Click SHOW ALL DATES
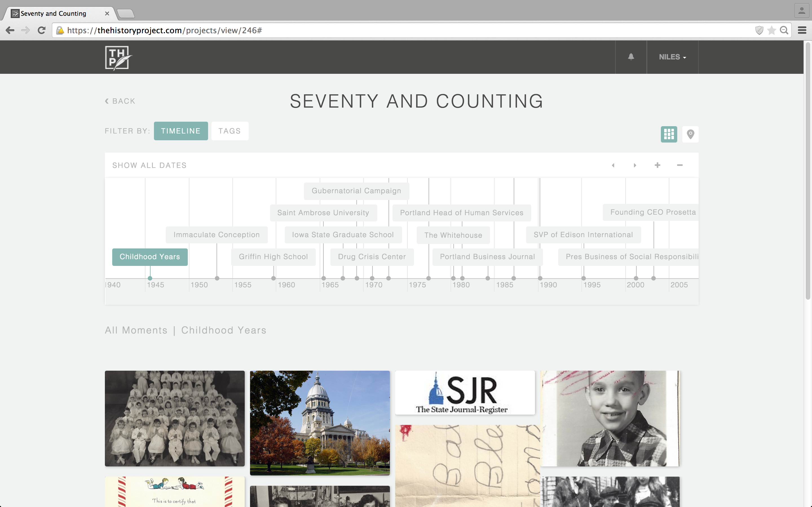Screen dimensions: 812x507 (149, 165)
